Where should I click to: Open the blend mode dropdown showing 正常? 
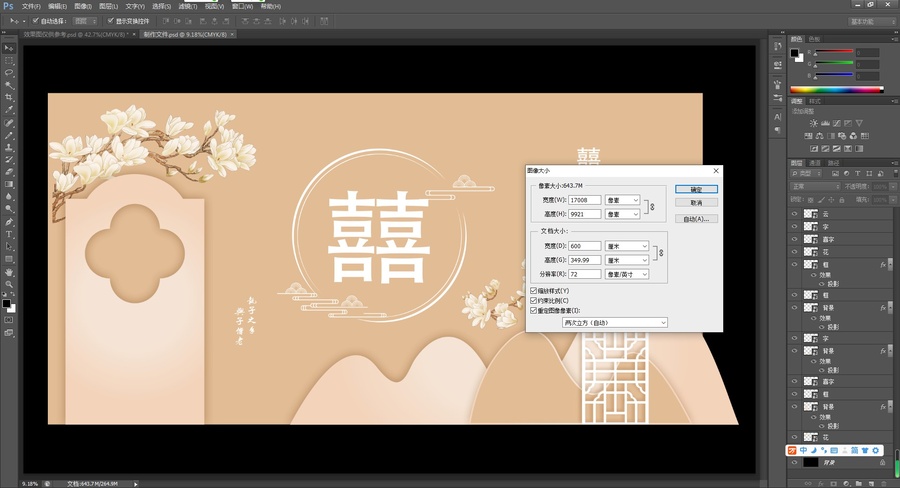(x=816, y=187)
